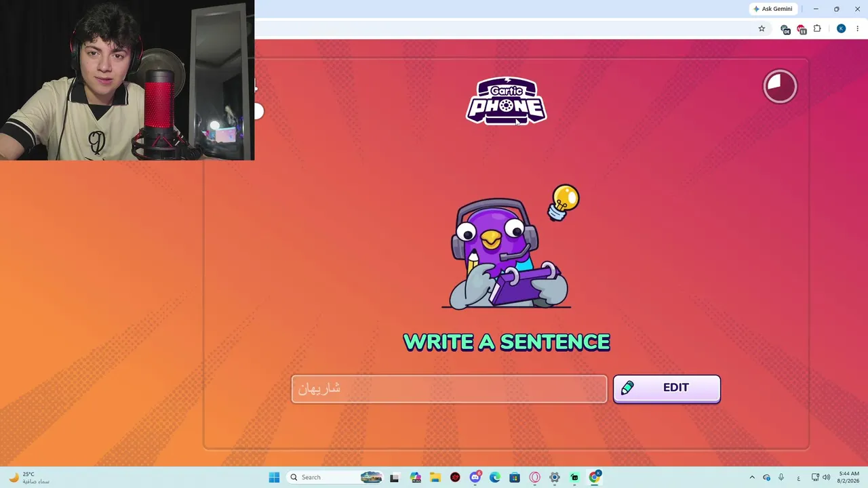Open Discord from the taskbar
868x488 pixels.
tap(475, 477)
